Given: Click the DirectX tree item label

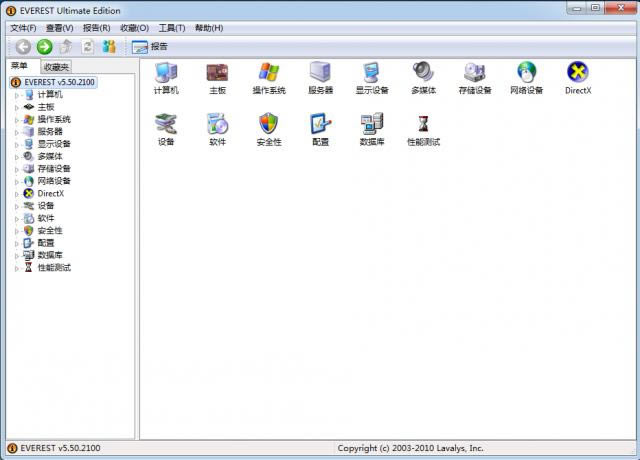Looking at the screenshot, I should coord(51,193).
